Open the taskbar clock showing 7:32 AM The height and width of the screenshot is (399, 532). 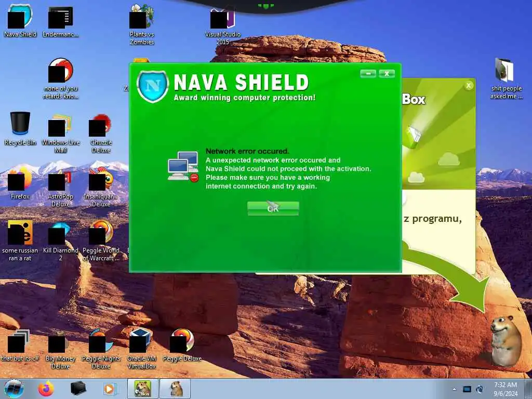pos(506,389)
